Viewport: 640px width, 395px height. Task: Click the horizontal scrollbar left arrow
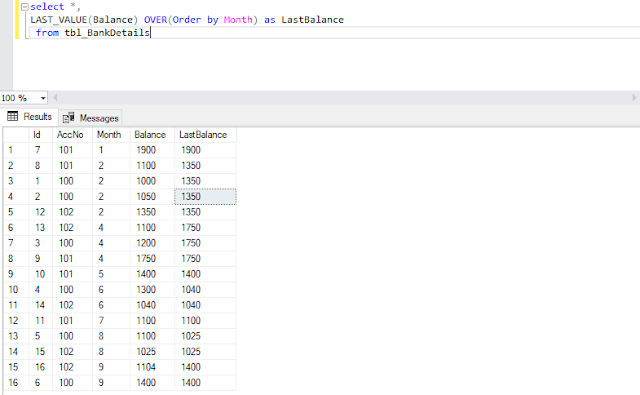[x=55, y=98]
